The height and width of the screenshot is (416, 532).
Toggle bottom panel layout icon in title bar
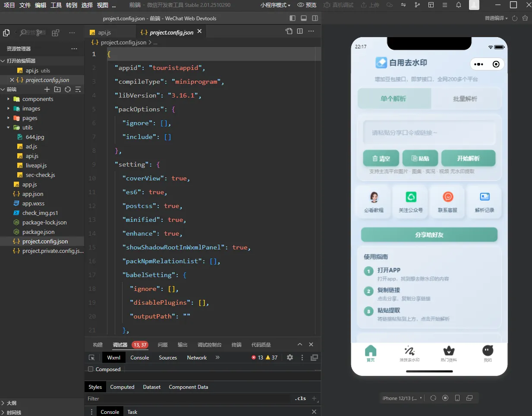304,18
